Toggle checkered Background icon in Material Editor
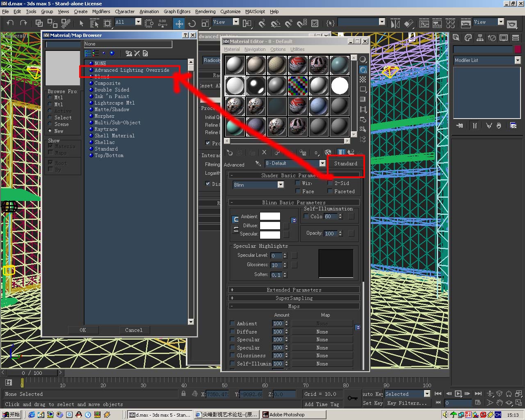525x420 pixels. (363, 80)
